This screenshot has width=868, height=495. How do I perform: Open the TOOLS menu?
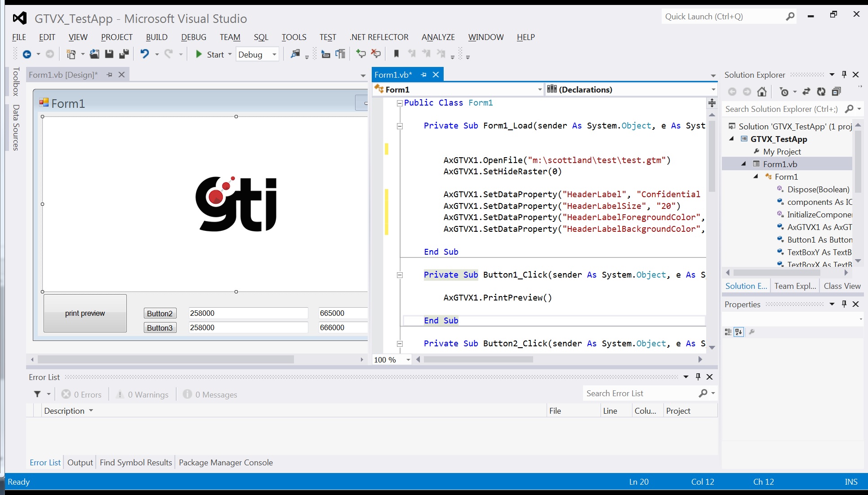(294, 37)
